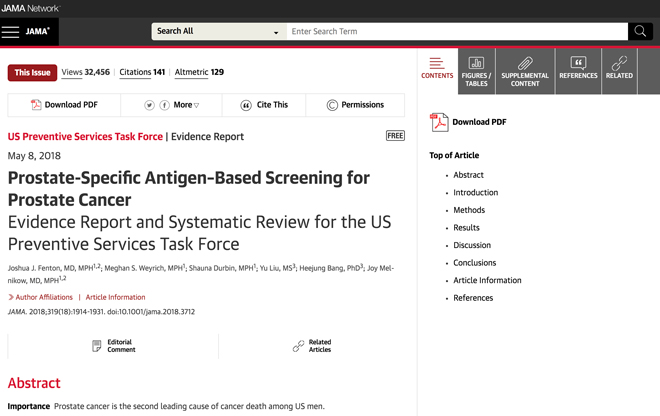Click the References quote bubble icon
Viewport: 660px width, 416px height.
click(x=578, y=63)
